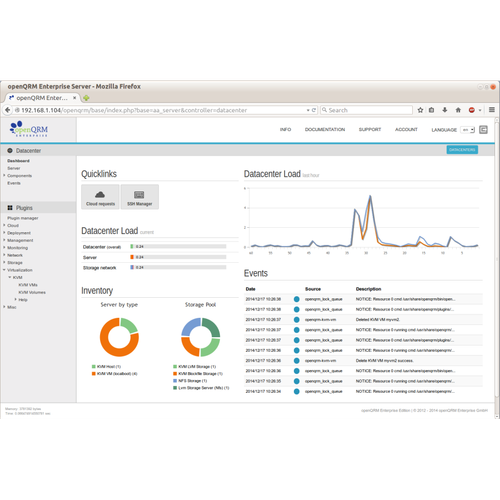Close the openQRM Enterprise tab
Image resolution: width=500 pixels, height=500 pixels.
(75, 98)
